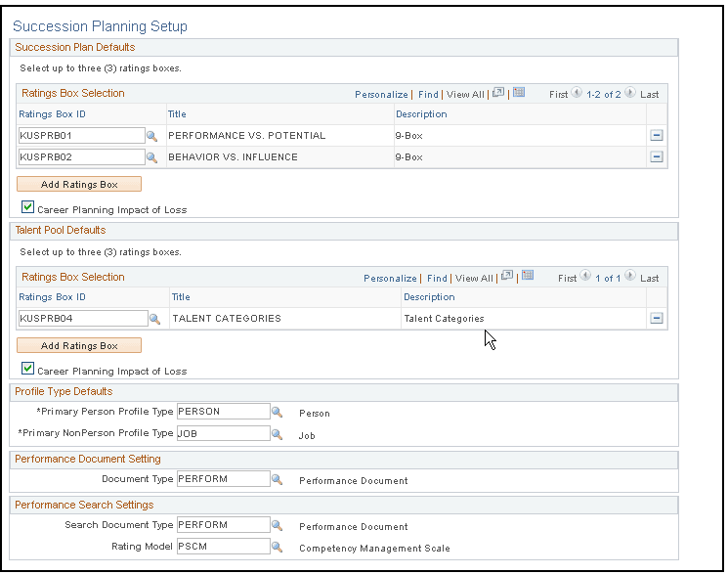Click the KUSPRB02 Ratings Box ID field
The width and height of the screenshot is (728, 574).
click(81, 156)
